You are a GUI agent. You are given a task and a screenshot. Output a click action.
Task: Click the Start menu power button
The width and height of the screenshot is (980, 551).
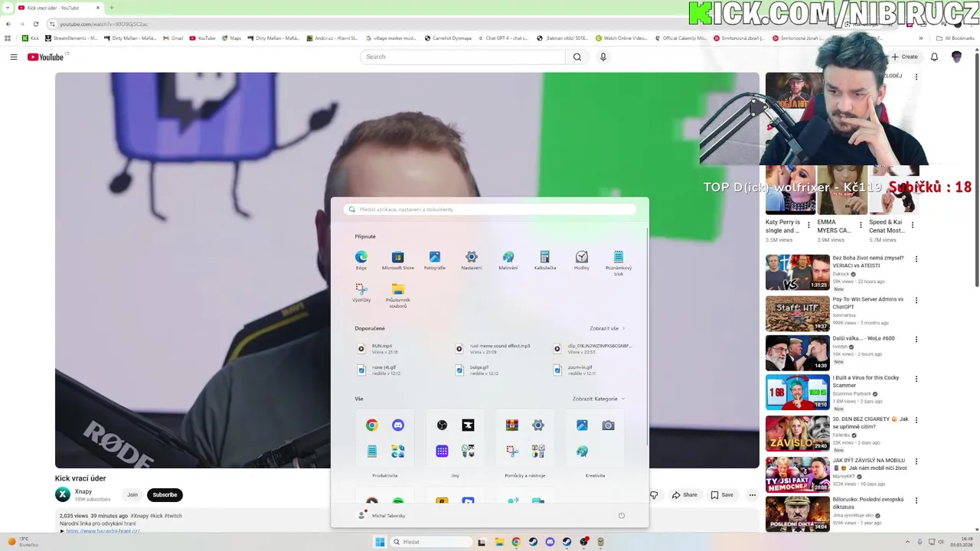[622, 516]
